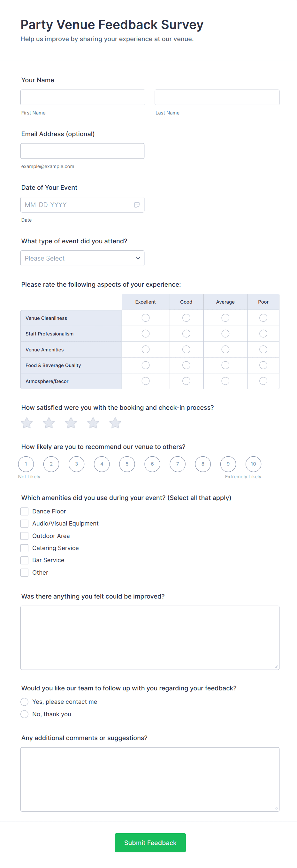
Task: Expand the event type dropdown
Action: click(82, 258)
